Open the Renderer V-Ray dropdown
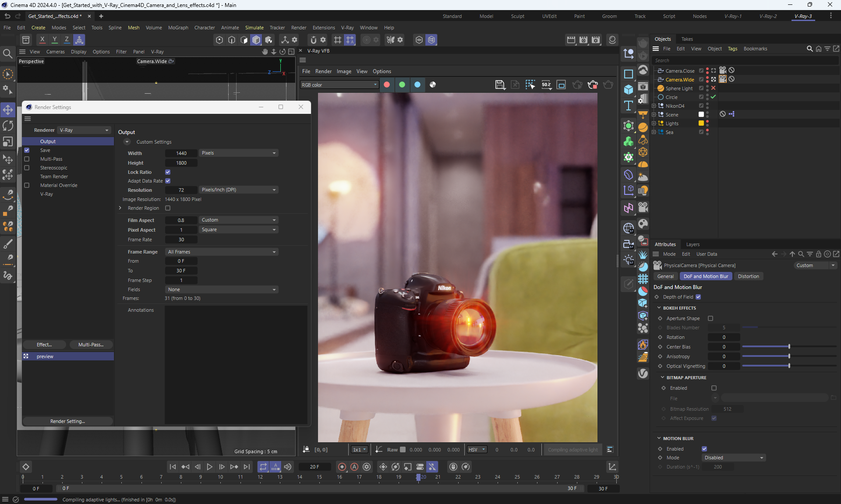The width and height of the screenshot is (841, 504). (x=84, y=130)
